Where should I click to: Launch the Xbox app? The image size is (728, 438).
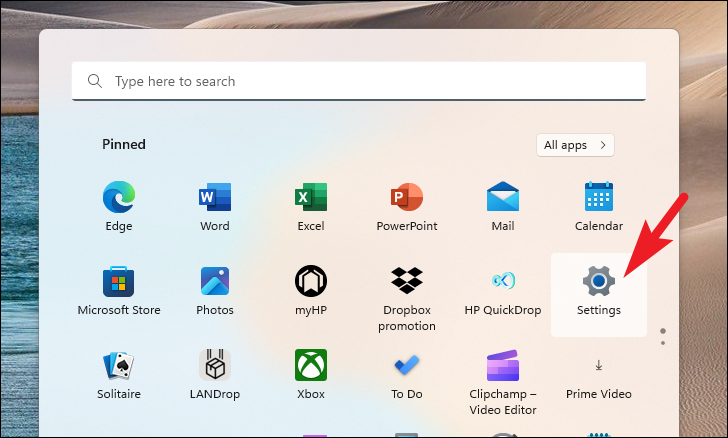[x=311, y=374]
